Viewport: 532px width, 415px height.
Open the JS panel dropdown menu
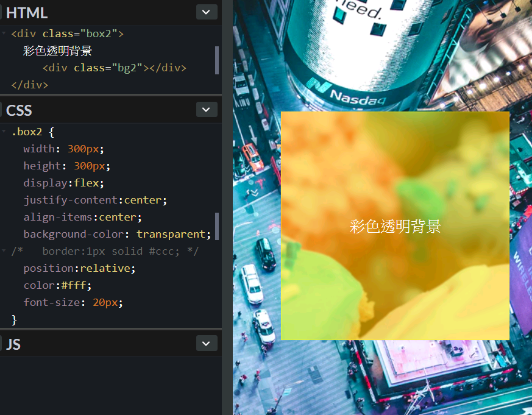(x=207, y=344)
